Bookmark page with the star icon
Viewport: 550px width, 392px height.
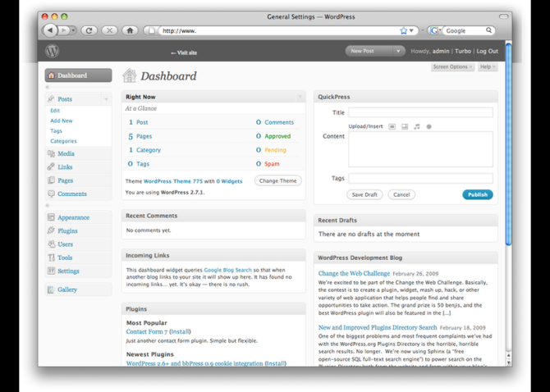[x=403, y=30]
